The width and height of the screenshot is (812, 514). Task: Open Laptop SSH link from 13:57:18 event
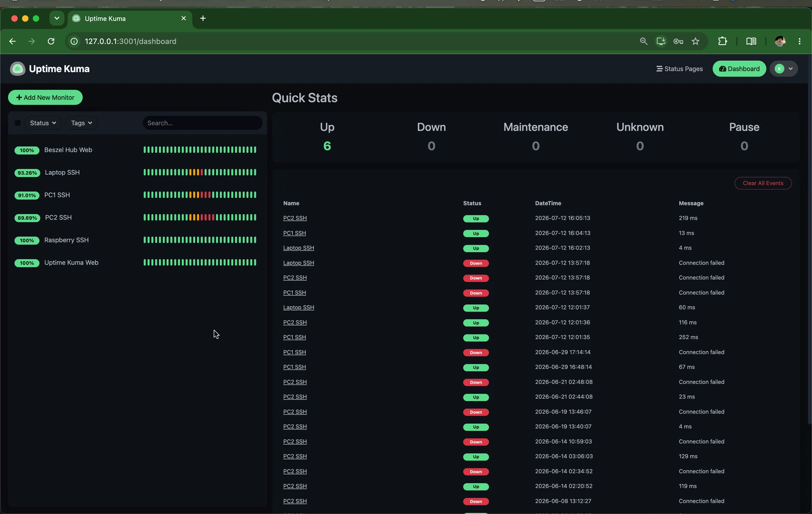coord(299,263)
